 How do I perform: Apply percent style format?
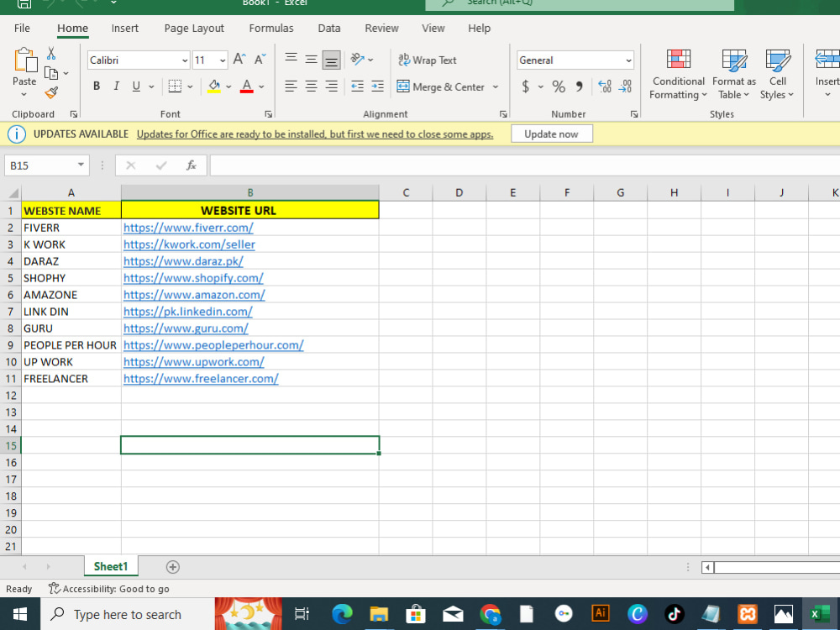coord(559,87)
